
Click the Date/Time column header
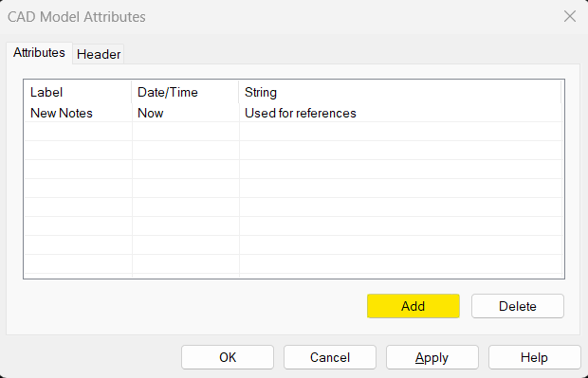coord(185,92)
